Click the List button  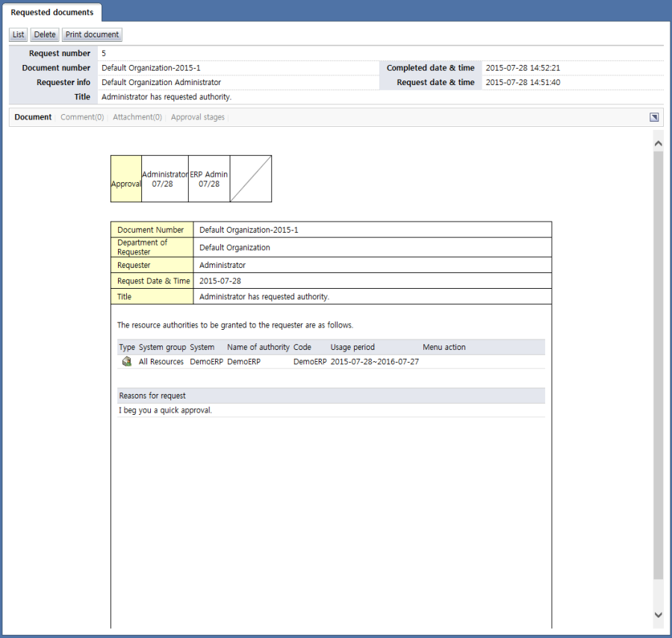pyautogui.click(x=19, y=34)
